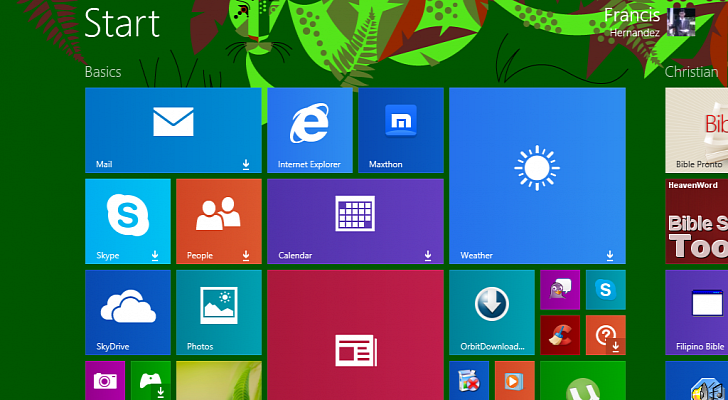Image resolution: width=728 pixels, height=400 pixels.
Task: Click the user account picture
Action: [681, 22]
